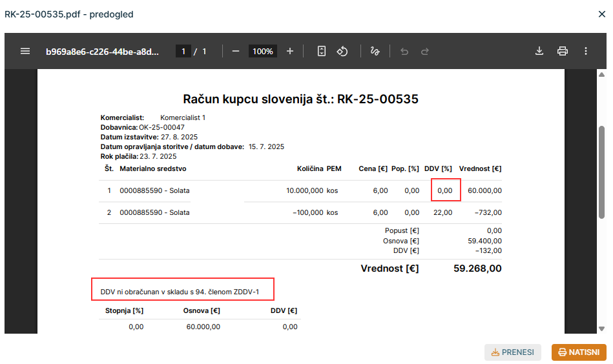Click the scrollbar up arrow
Viewport: 613px width, 364px height.
click(x=601, y=76)
